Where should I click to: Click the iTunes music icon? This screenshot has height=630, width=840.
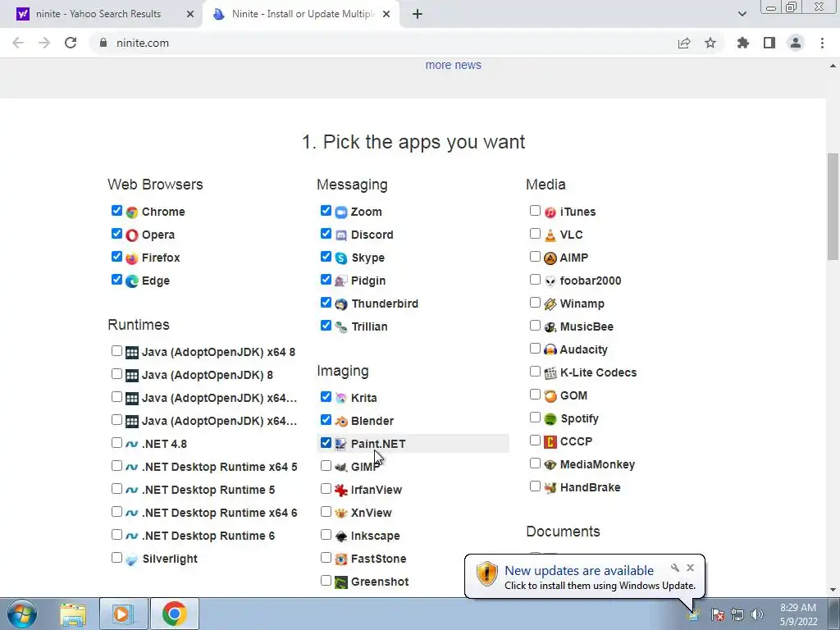click(550, 212)
